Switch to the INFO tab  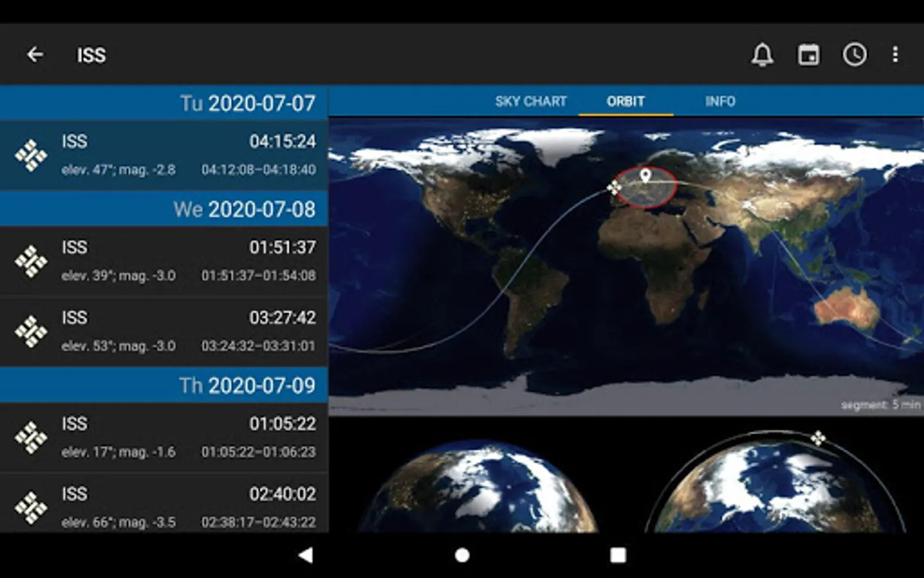tap(720, 101)
